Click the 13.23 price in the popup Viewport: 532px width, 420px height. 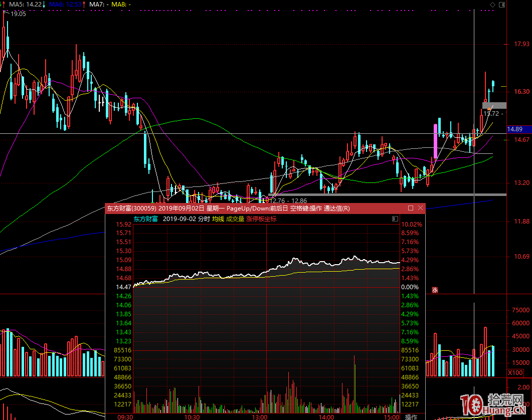(x=123, y=341)
